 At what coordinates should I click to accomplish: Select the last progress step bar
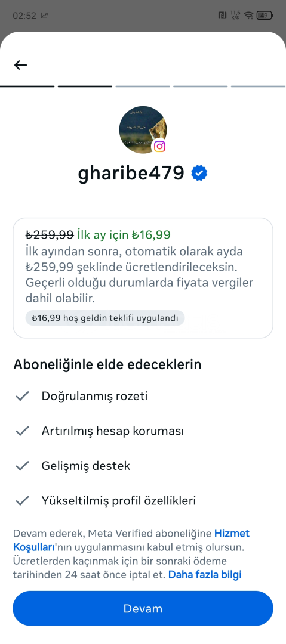pos(259,86)
